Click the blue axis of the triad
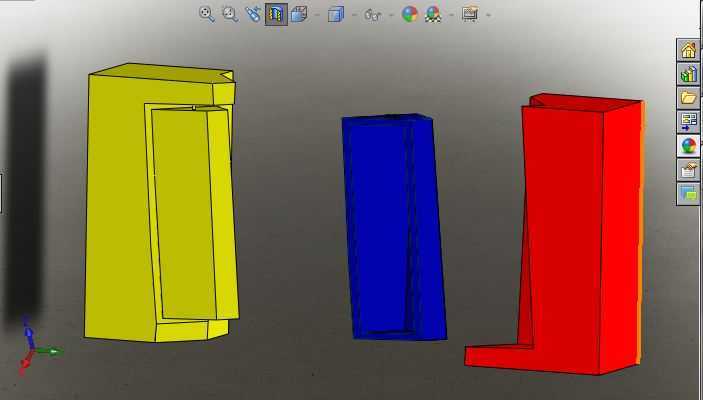This screenshot has height=400, width=703. pos(28,333)
